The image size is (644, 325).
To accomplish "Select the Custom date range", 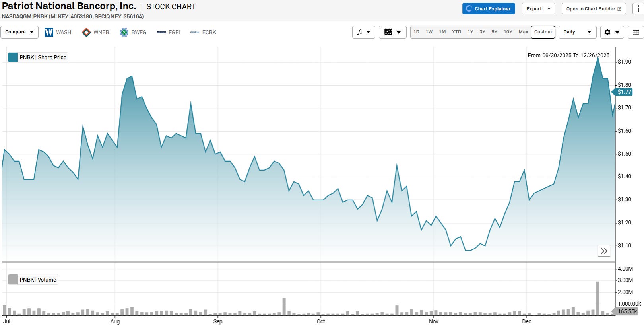I will (x=543, y=32).
